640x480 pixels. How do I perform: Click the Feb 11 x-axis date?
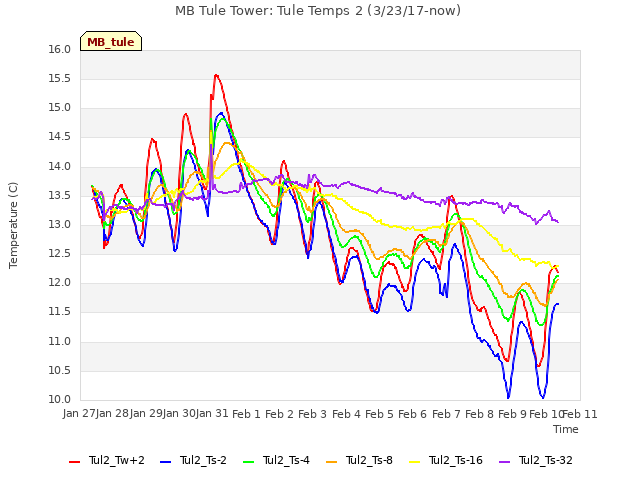580,414
